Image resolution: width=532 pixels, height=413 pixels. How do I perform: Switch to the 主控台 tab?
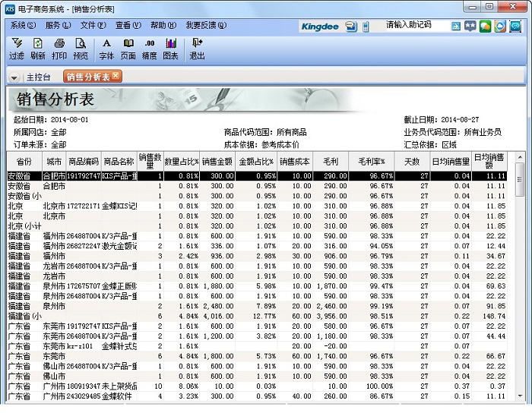(x=38, y=77)
